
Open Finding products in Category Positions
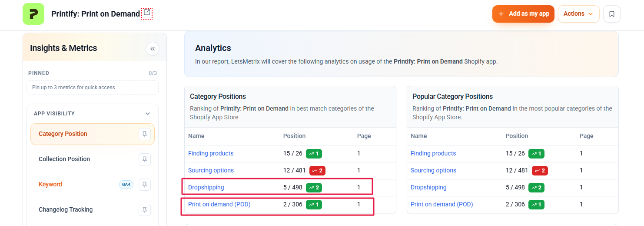tap(211, 153)
